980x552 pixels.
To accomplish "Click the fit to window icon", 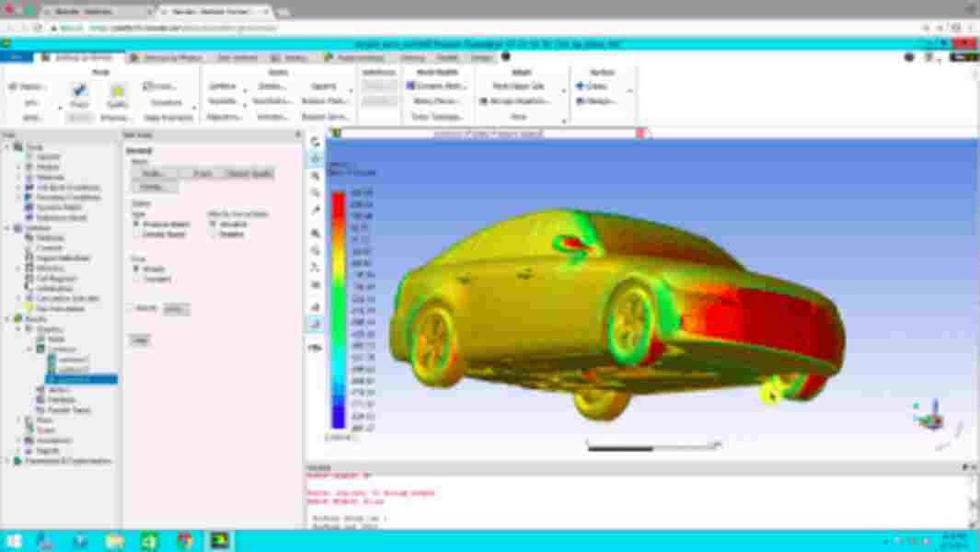I will (x=316, y=234).
